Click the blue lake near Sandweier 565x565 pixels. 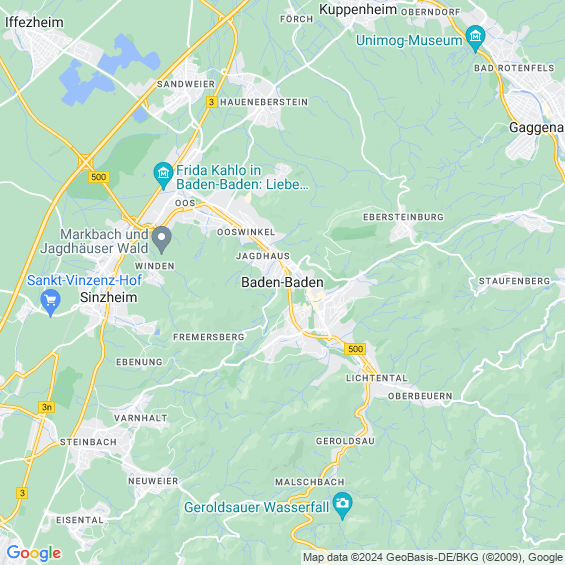coord(108,70)
